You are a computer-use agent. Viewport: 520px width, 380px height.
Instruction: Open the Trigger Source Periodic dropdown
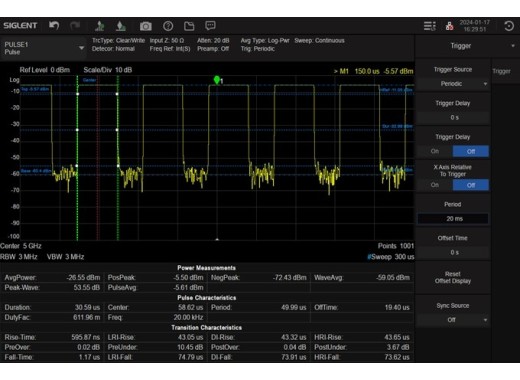coord(453,84)
